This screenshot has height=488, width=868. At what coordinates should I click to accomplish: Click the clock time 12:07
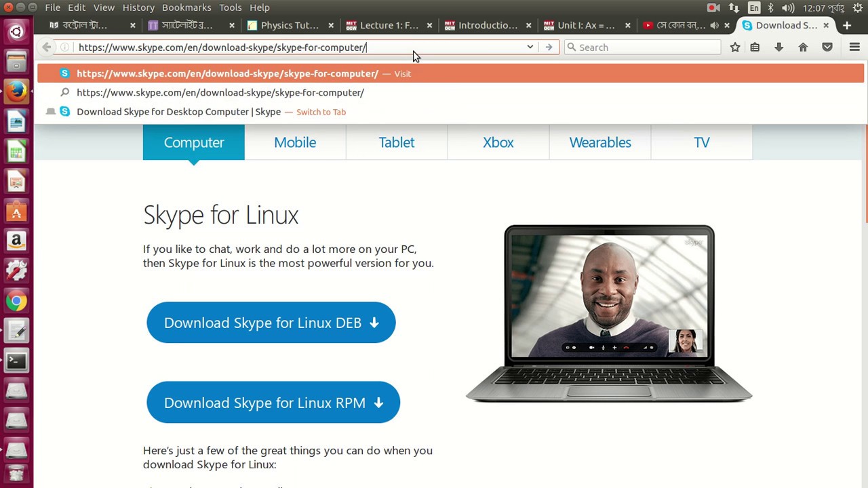point(823,7)
